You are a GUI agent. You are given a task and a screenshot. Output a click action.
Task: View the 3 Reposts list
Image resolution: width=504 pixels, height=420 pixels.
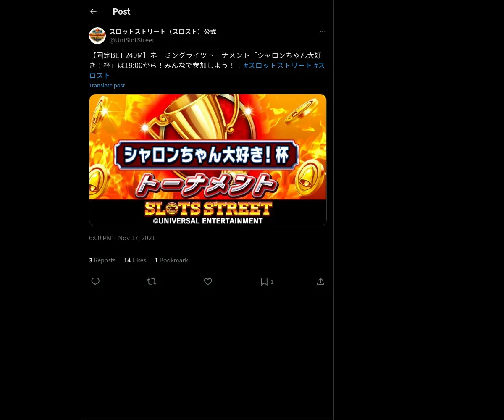pos(102,260)
